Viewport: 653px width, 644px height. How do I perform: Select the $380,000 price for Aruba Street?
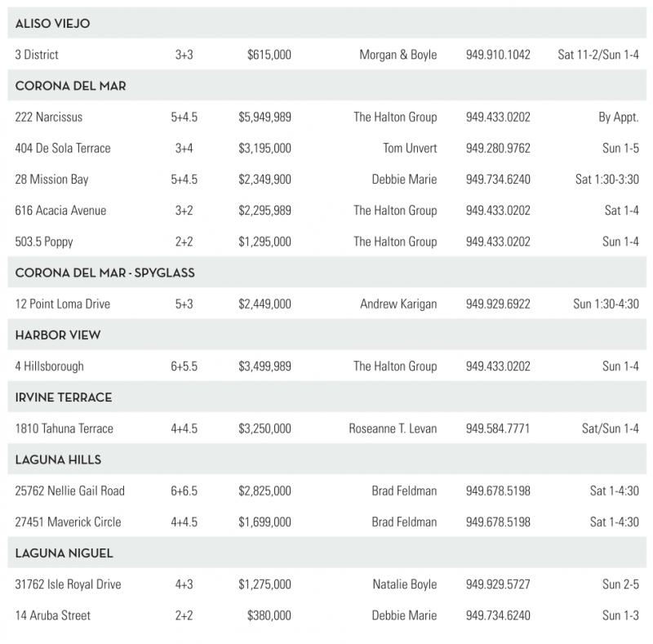pos(269,615)
